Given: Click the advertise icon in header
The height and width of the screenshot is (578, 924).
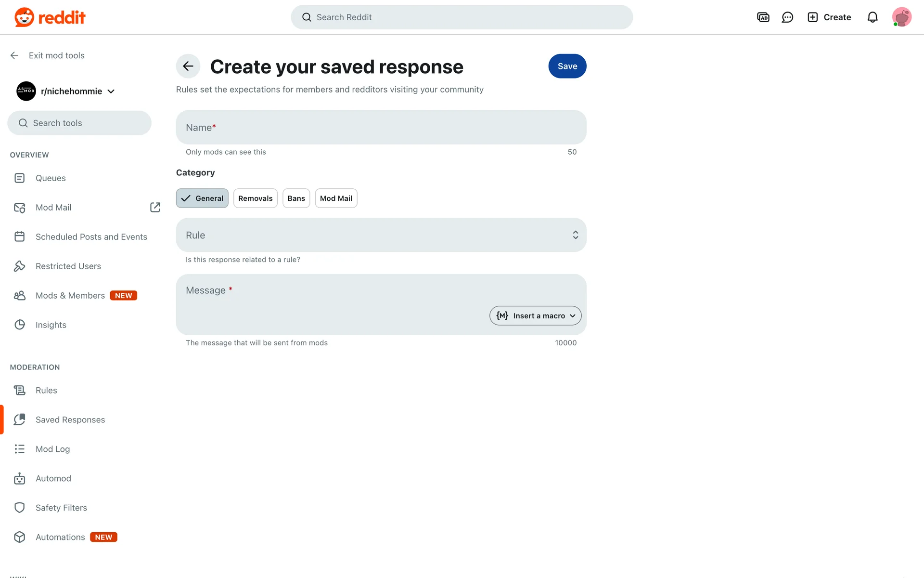Looking at the screenshot, I should [x=763, y=17].
